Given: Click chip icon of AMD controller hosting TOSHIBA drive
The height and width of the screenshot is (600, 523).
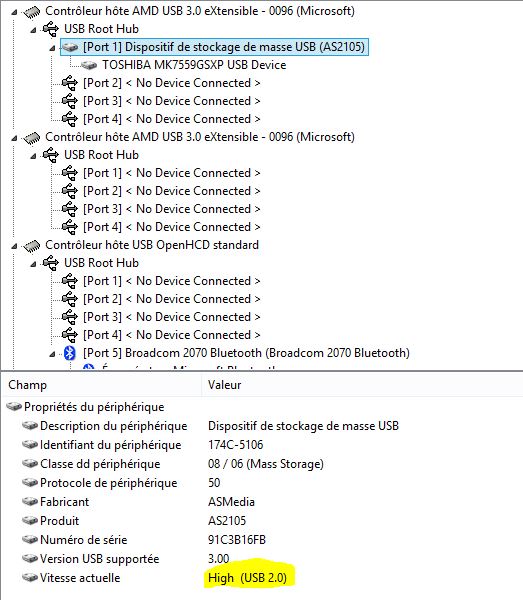Looking at the screenshot, I should (32, 11).
